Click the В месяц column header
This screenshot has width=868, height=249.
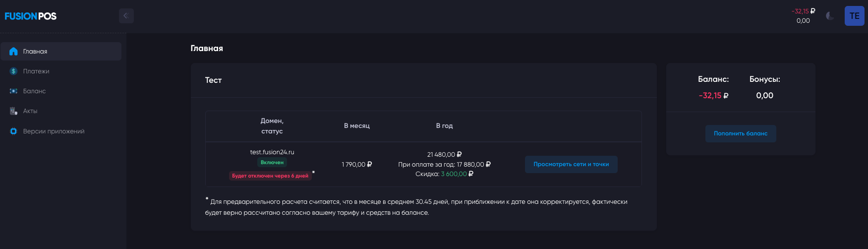coord(357,126)
